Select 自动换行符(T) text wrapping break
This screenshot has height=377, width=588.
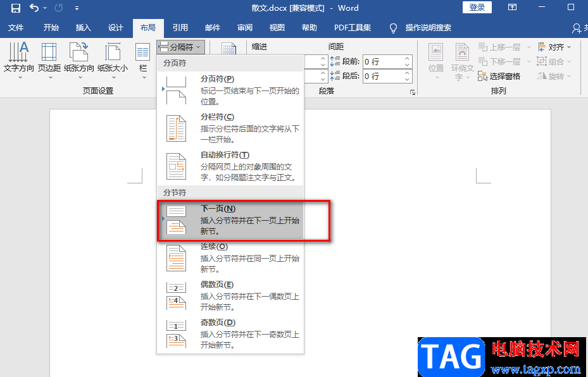point(230,166)
